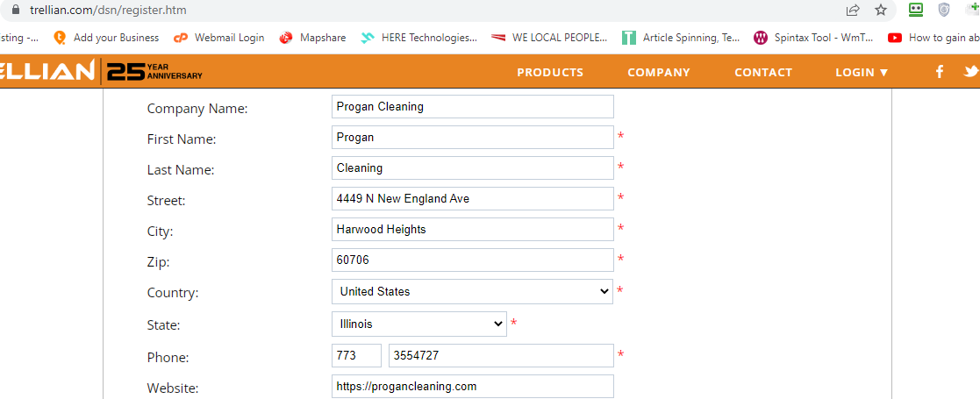Bookmark this page with the star icon

(x=881, y=11)
